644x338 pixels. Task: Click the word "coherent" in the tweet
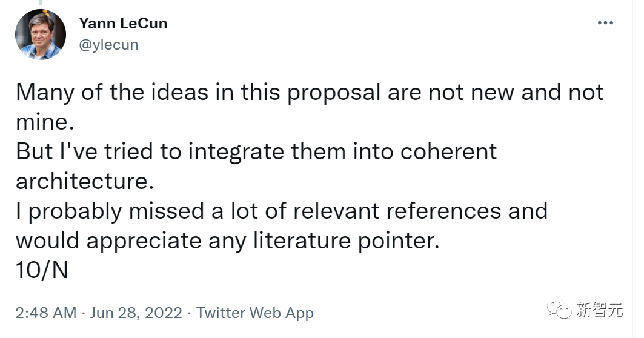coord(446,151)
